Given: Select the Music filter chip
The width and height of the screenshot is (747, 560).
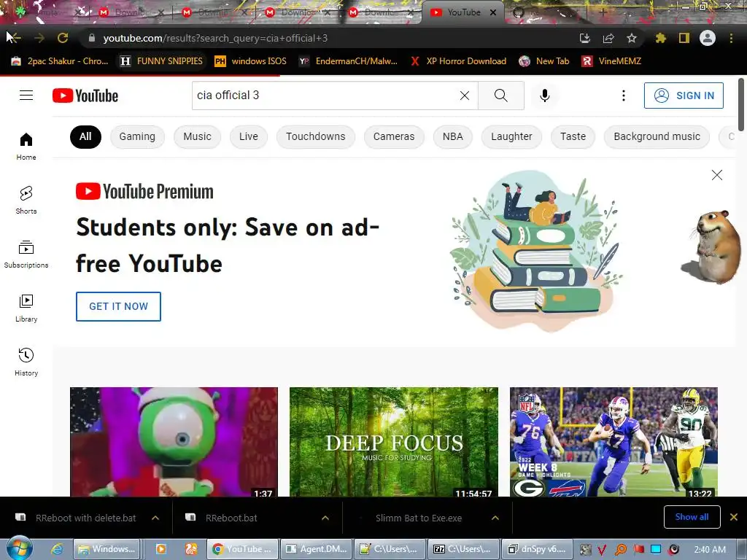Looking at the screenshot, I should coord(197,136).
